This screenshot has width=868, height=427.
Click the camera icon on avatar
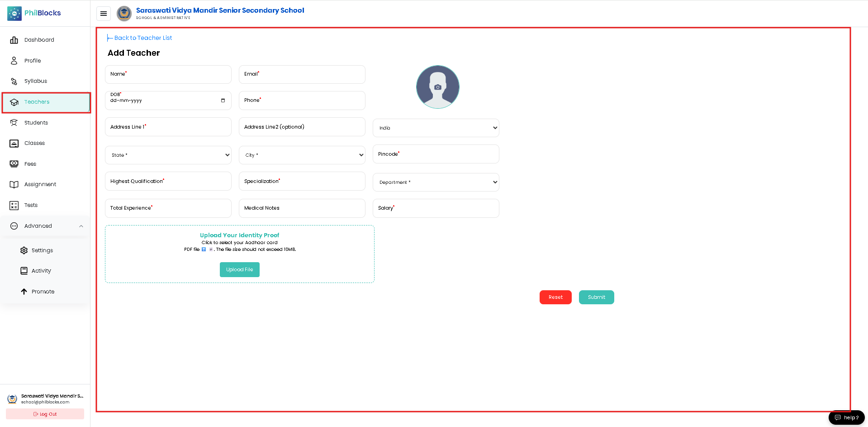(437, 87)
